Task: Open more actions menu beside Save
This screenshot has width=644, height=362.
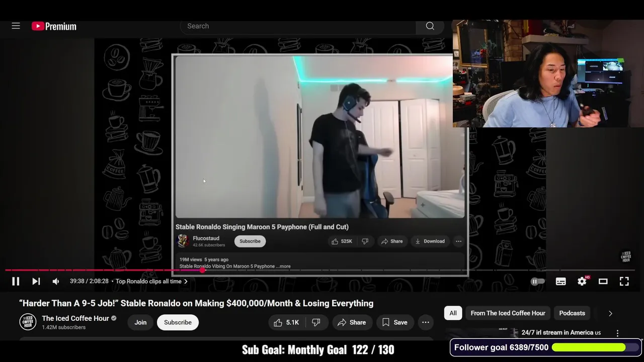Action: click(x=426, y=322)
